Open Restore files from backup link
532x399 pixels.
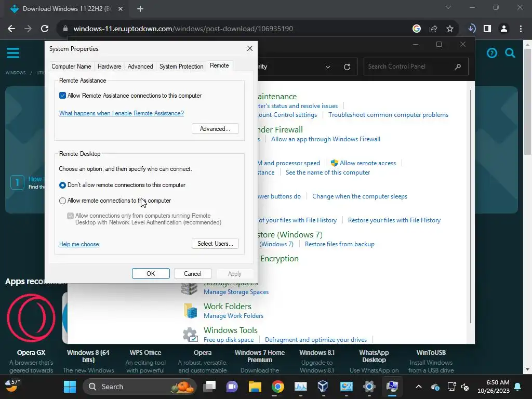click(340, 244)
